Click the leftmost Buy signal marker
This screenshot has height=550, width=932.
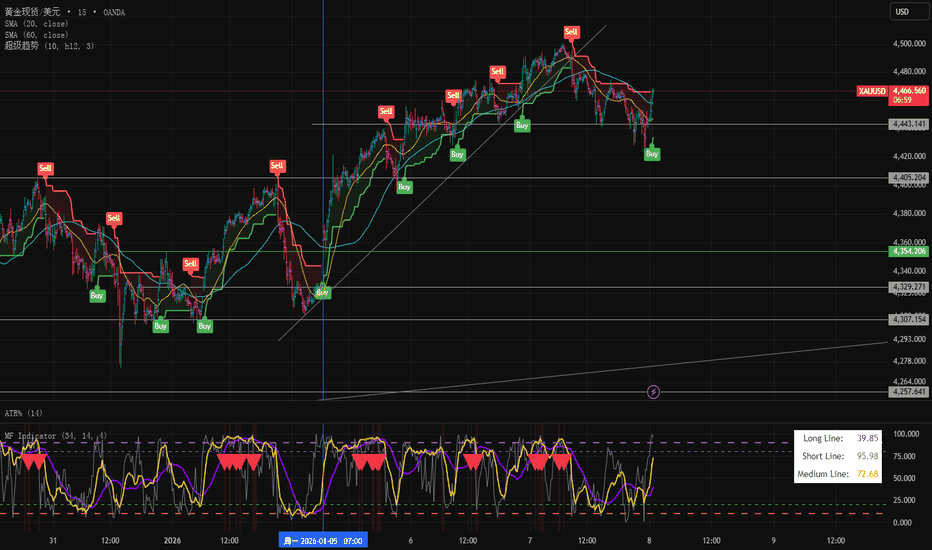(x=97, y=295)
